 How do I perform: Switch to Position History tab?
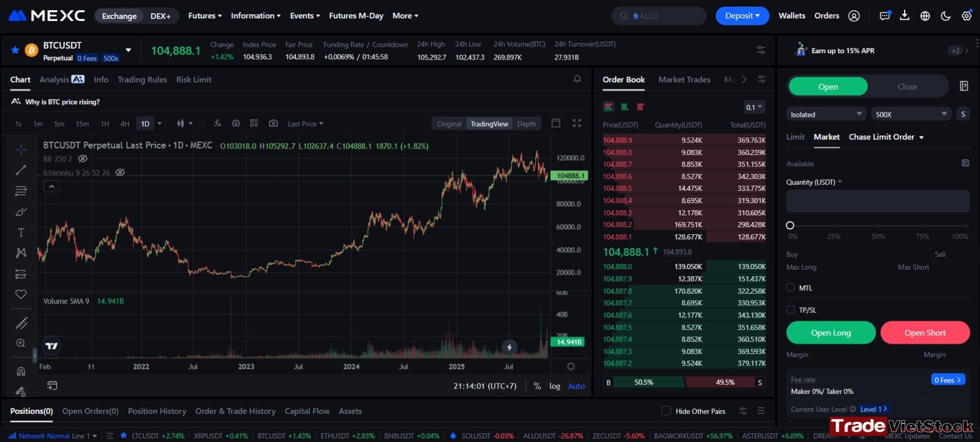coord(157,411)
